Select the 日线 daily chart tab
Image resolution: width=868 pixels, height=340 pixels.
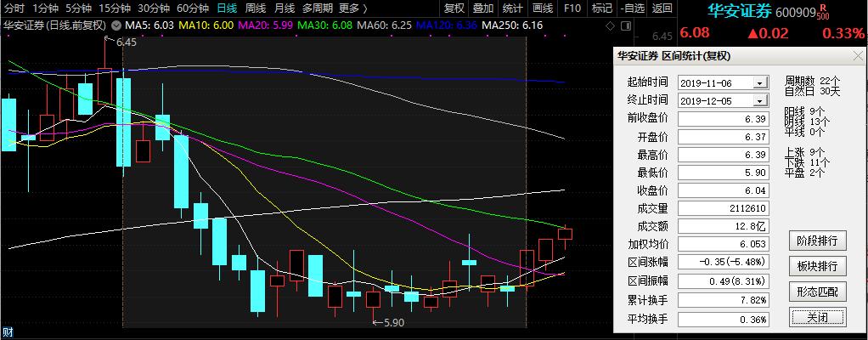(227, 8)
